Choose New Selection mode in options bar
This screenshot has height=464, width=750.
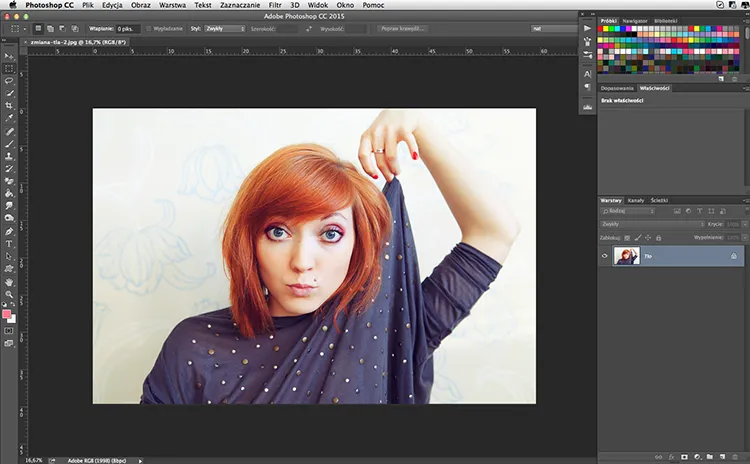point(38,29)
